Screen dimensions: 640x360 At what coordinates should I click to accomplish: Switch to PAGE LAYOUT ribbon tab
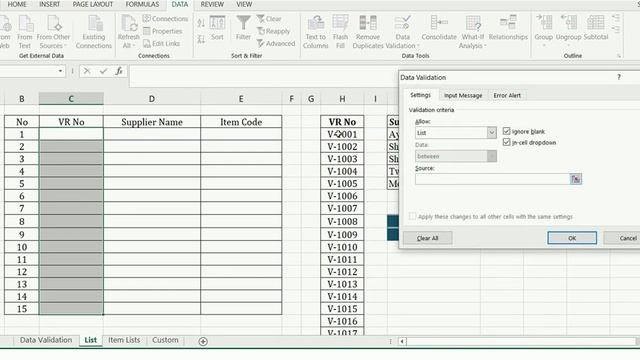pyautogui.click(x=93, y=4)
